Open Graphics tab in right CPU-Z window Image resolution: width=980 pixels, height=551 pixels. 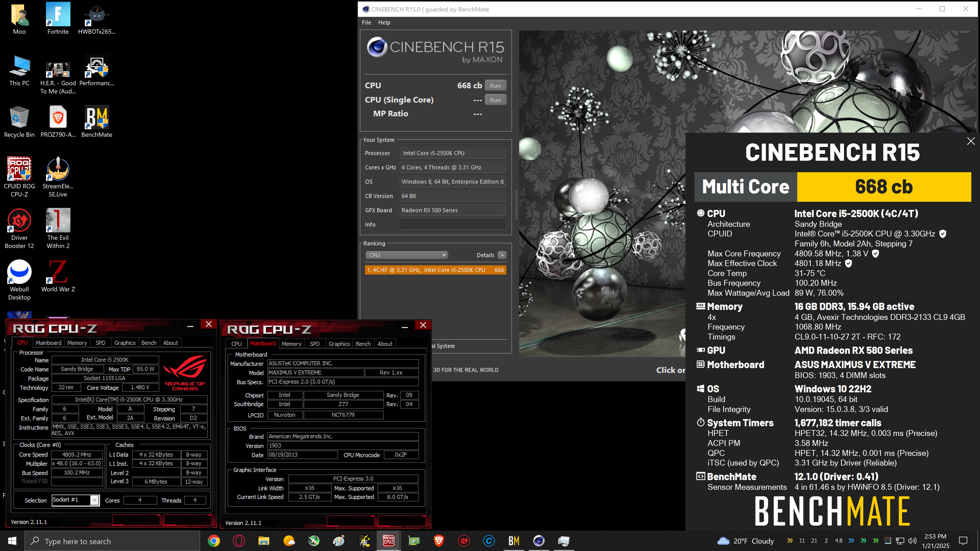pos(339,344)
